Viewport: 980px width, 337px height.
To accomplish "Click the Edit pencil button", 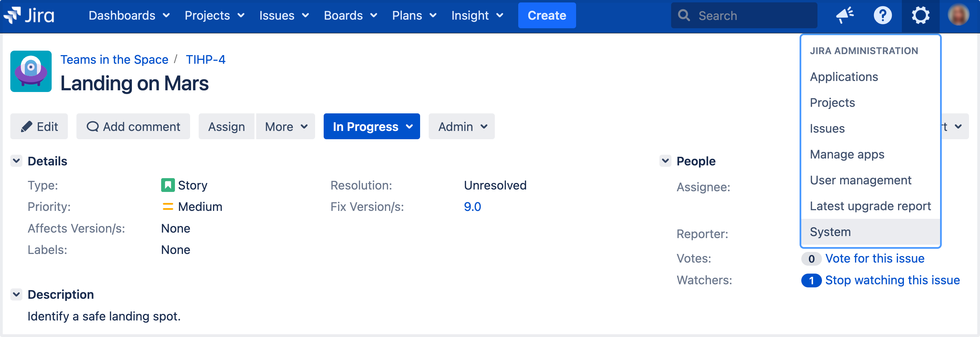I will [39, 126].
